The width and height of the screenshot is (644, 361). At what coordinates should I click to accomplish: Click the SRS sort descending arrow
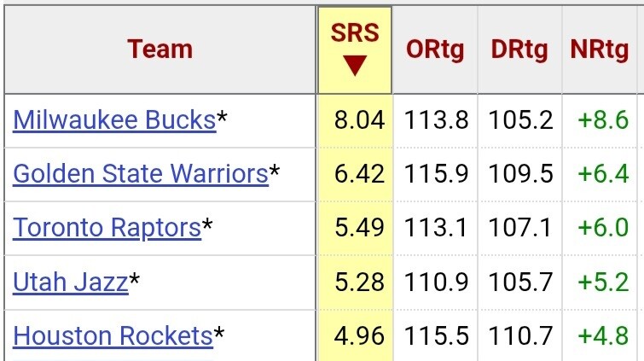tap(355, 66)
